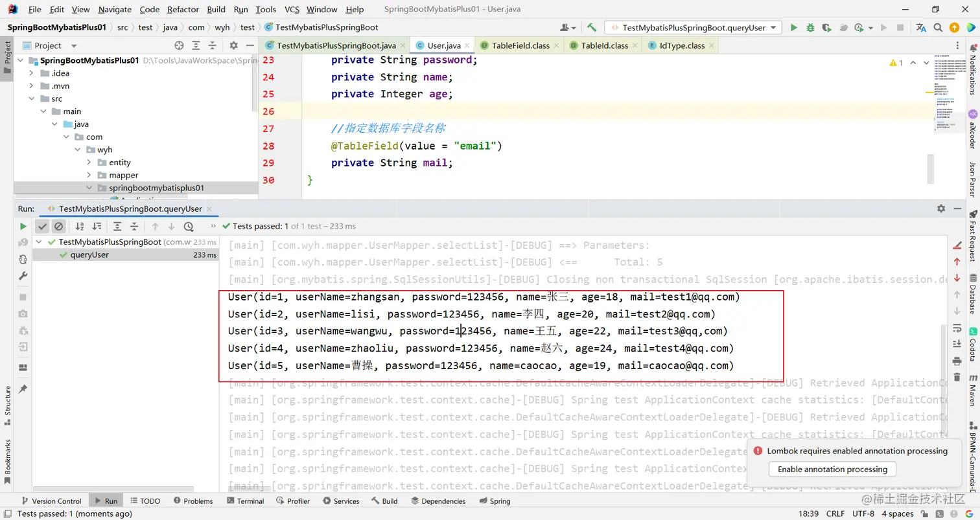This screenshot has width=980, height=520.
Task: Expand all in Project panel toolbar
Action: [x=196, y=45]
